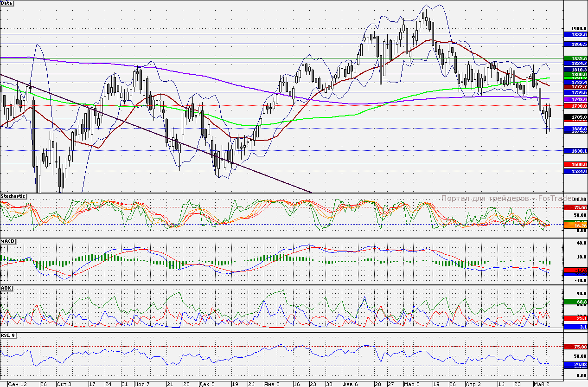588x387 pixels.
Task: Click the 1888.0 blue price level tag
Action: 575,34
